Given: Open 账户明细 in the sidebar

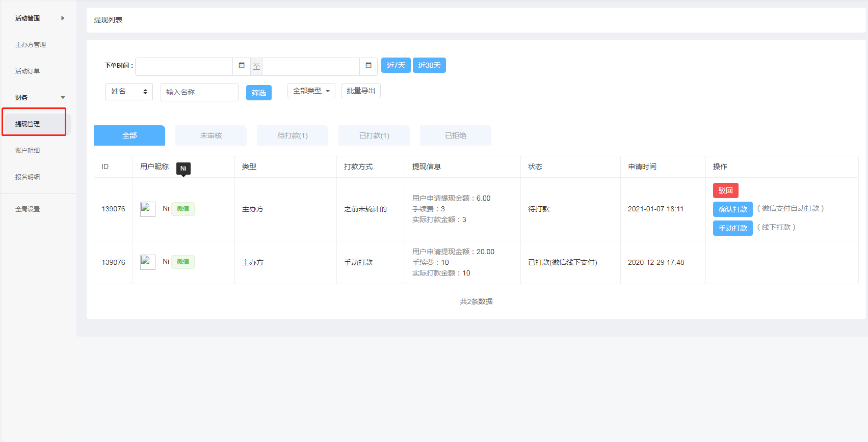Looking at the screenshot, I should coord(28,150).
